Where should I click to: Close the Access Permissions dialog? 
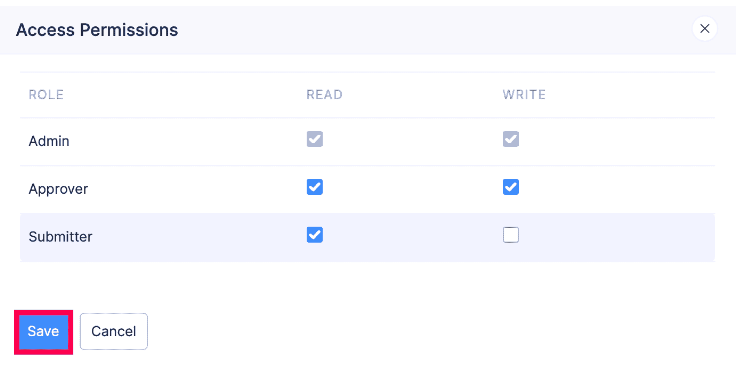[x=704, y=29]
